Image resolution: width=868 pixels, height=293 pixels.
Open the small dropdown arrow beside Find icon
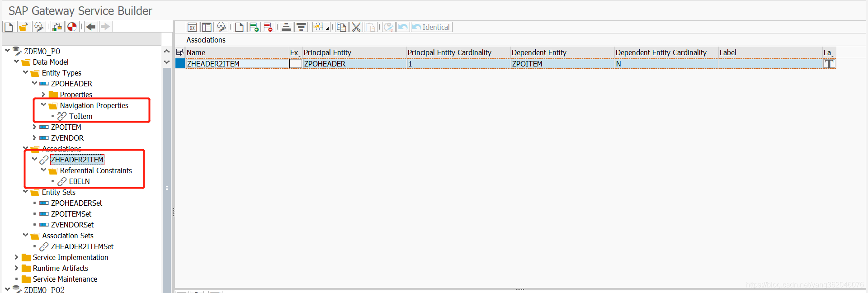[327, 29]
